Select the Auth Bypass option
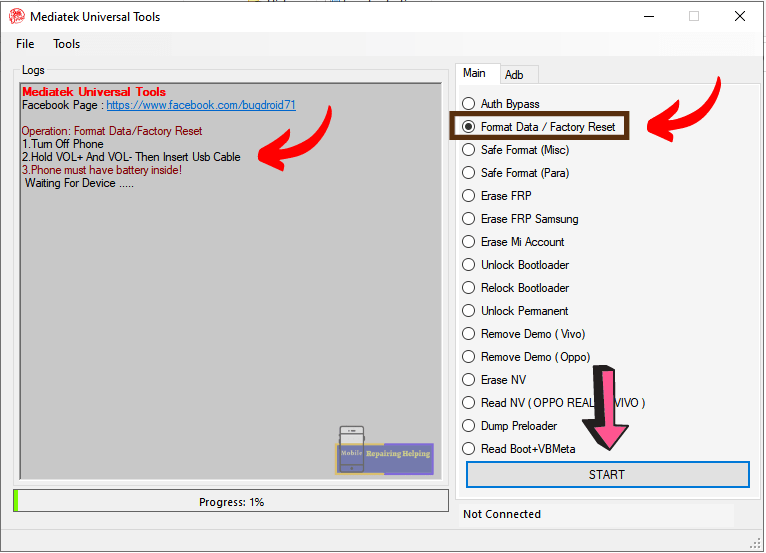The image size is (766, 553). coord(501,104)
